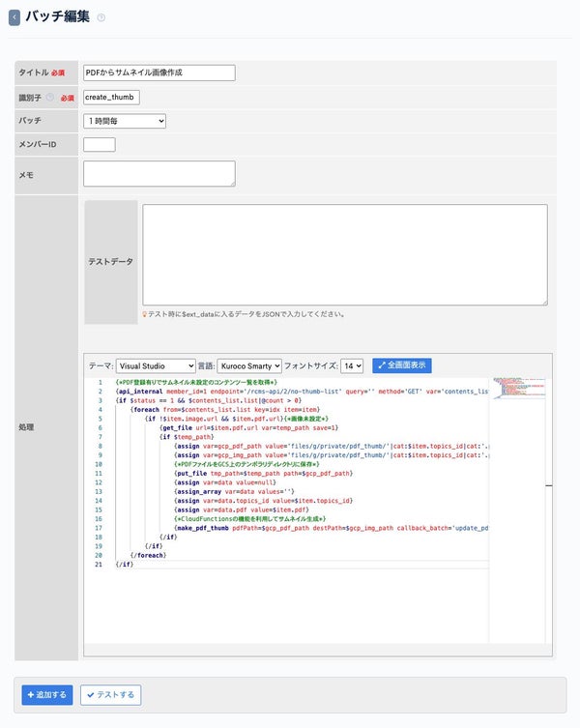Click the put_file tmp_path code line

click(263, 474)
